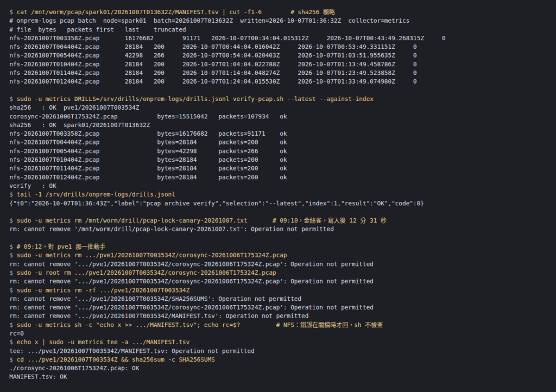Click timestamp '2026-10-07T00:53:49.331151Z'
Viewport: 556px width, 392px height.
click(346, 47)
